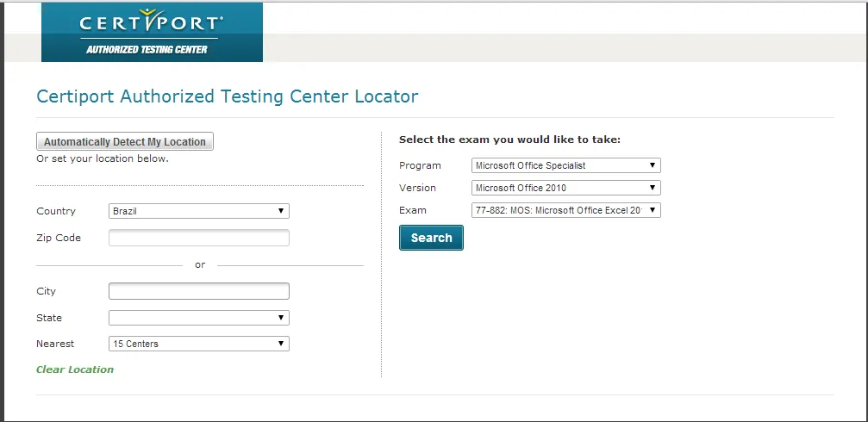Click the Zip Code field label
The height and width of the screenshot is (422, 868).
click(59, 238)
